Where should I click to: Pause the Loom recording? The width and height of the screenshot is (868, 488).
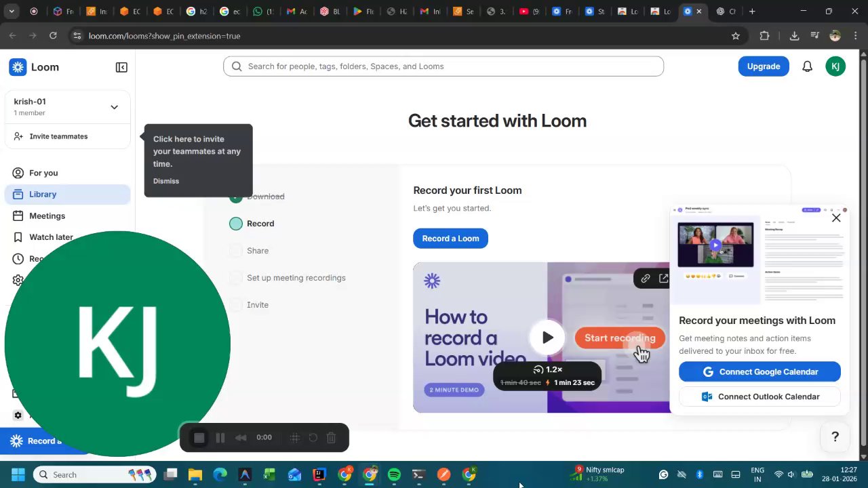[x=220, y=438]
